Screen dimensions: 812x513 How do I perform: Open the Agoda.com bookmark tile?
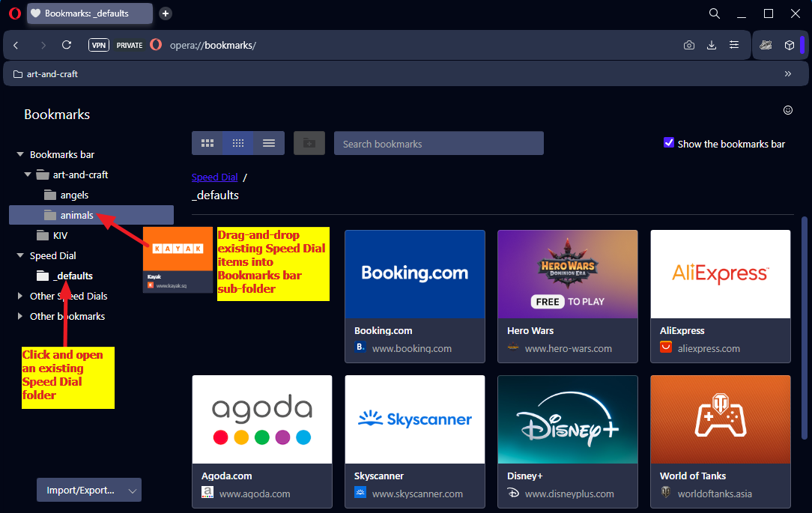point(262,442)
